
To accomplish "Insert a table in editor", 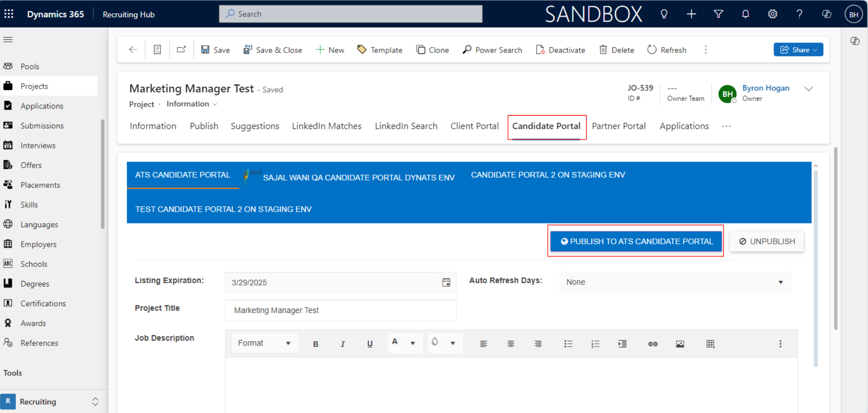I will coord(710,344).
